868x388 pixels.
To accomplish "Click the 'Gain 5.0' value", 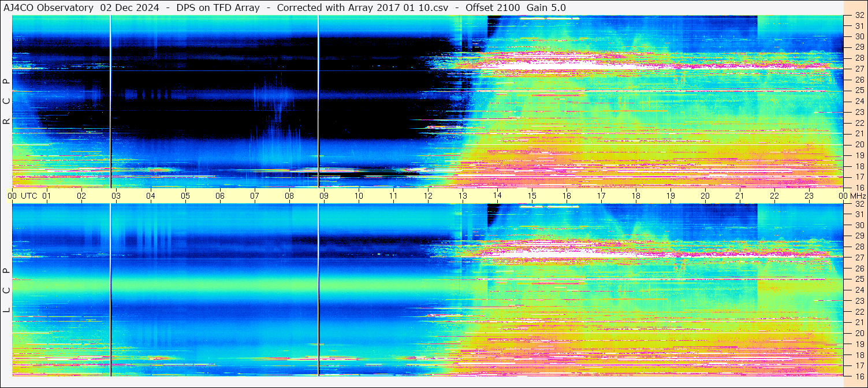I will click(x=546, y=8).
